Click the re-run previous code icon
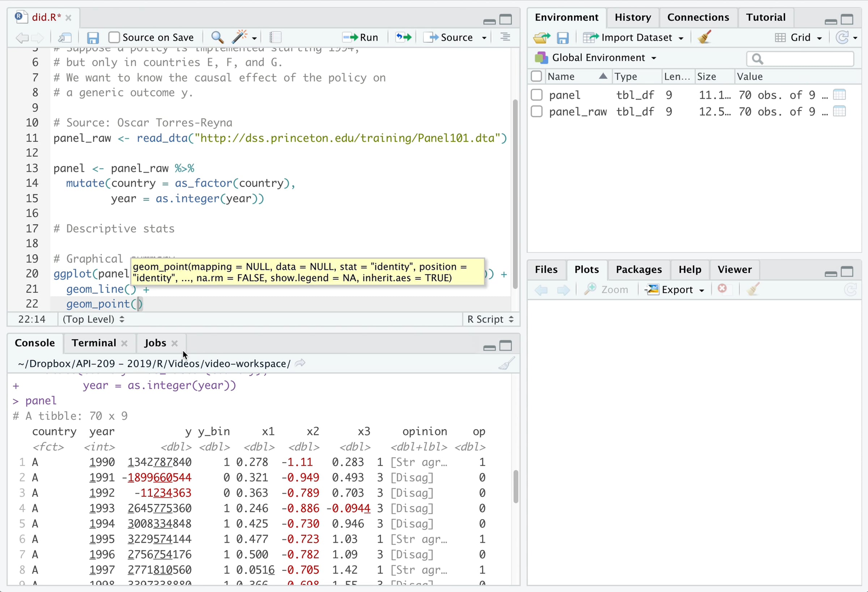The image size is (868, 592). [403, 37]
